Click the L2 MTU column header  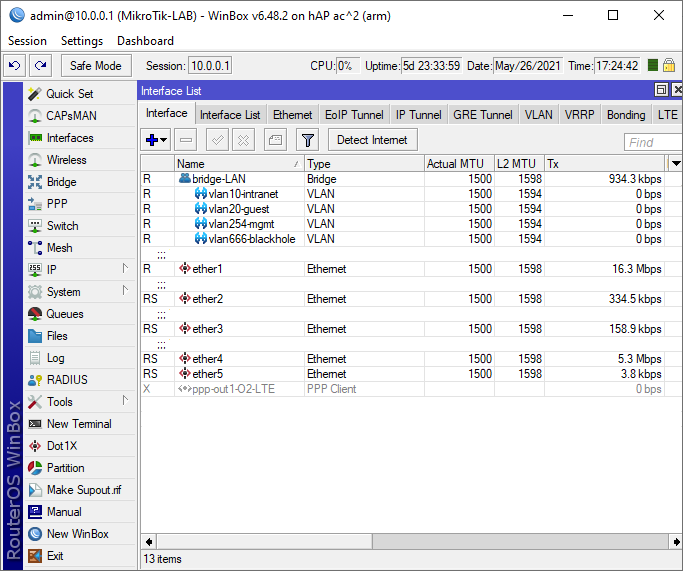click(x=519, y=164)
